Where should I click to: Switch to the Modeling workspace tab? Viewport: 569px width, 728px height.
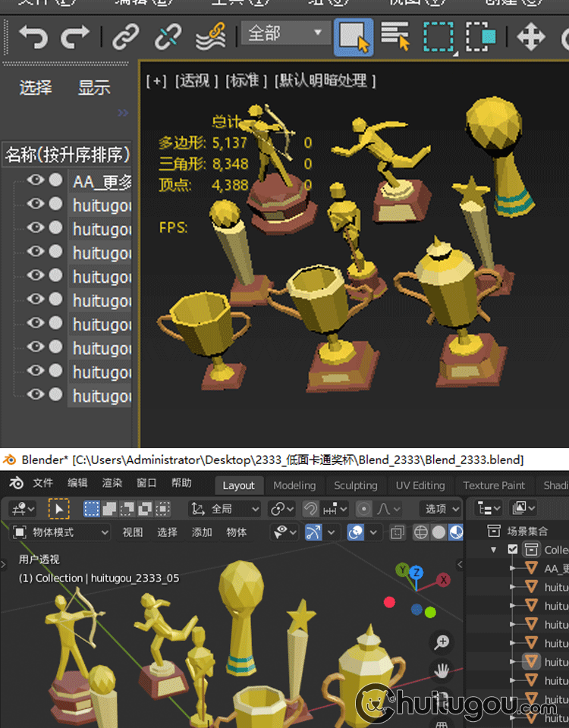pyautogui.click(x=294, y=485)
